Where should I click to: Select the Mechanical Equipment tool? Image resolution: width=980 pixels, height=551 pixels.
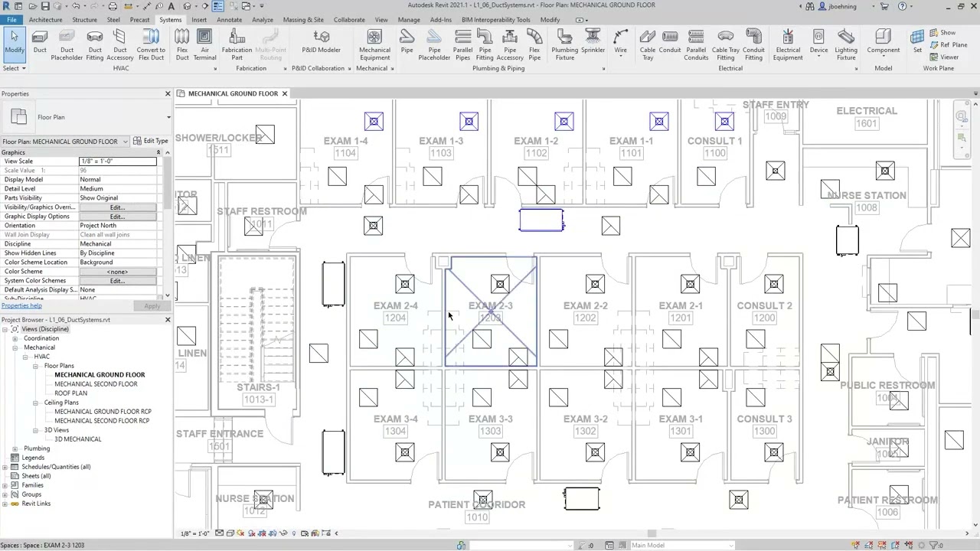(x=374, y=44)
